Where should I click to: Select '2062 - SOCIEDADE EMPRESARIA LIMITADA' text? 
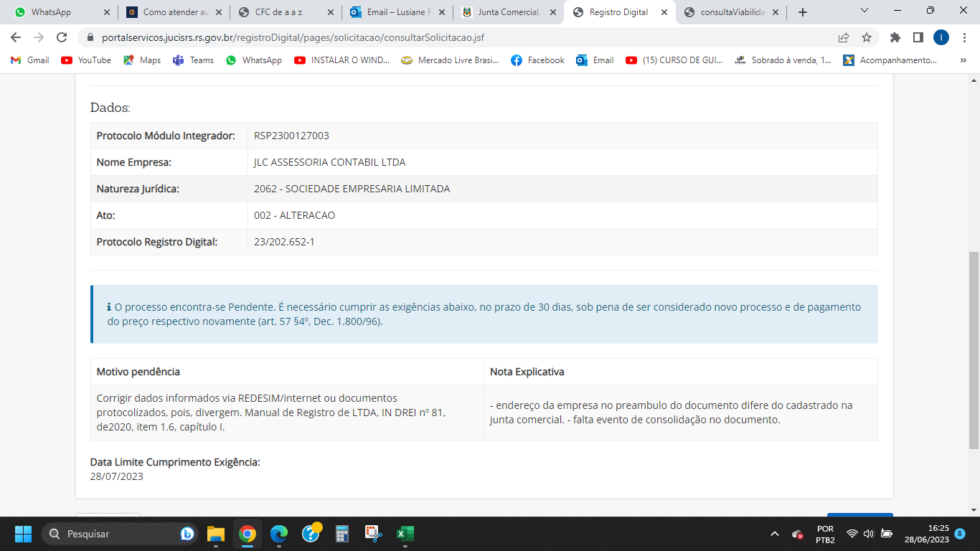tap(352, 189)
